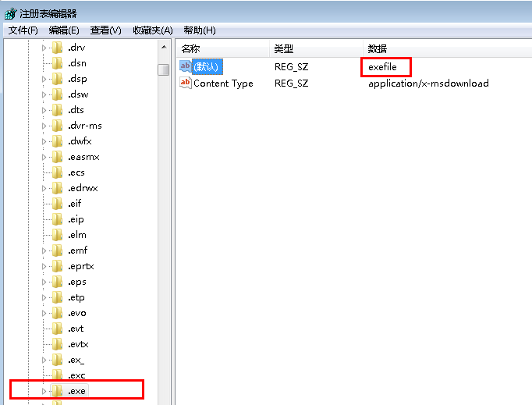This screenshot has height=405, width=532.
Task: Click the exefile data value
Action: (383, 67)
